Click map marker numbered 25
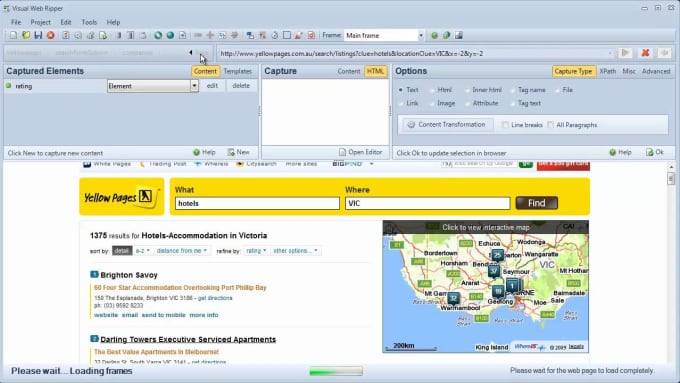 497,255
